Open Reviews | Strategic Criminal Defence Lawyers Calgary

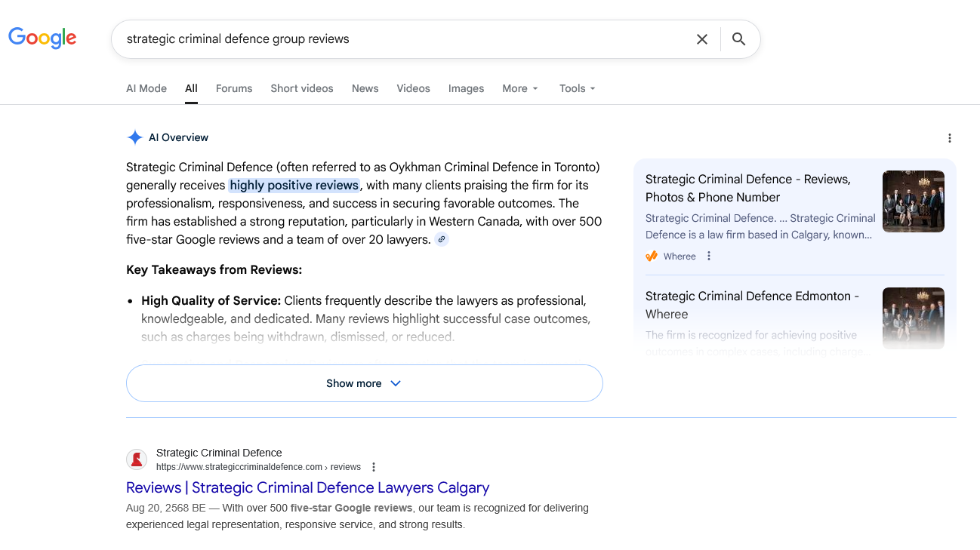[x=307, y=487]
